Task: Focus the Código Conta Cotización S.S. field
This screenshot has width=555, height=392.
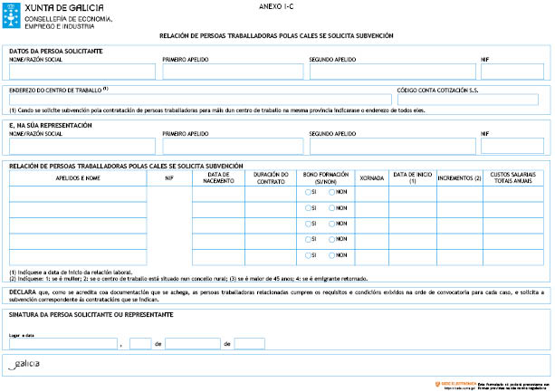Action: (x=470, y=99)
